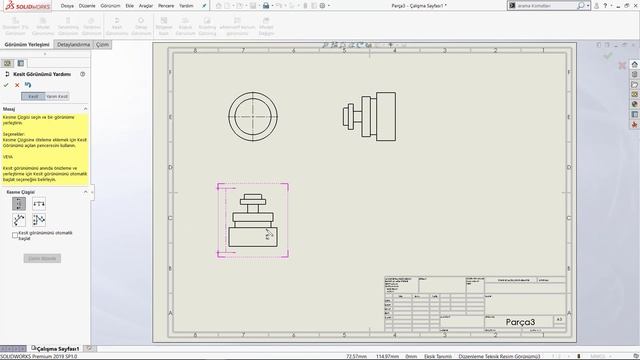Switch to Görünüm Yerleşimi tab
The width and height of the screenshot is (640, 360).
coord(27,44)
